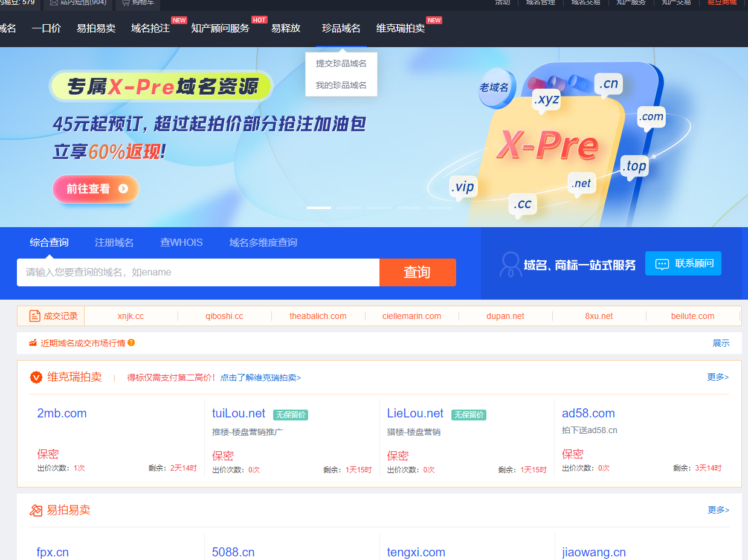Click 更多> in the 维克瑞拍卖 section
The image size is (748, 560).
(x=718, y=377)
